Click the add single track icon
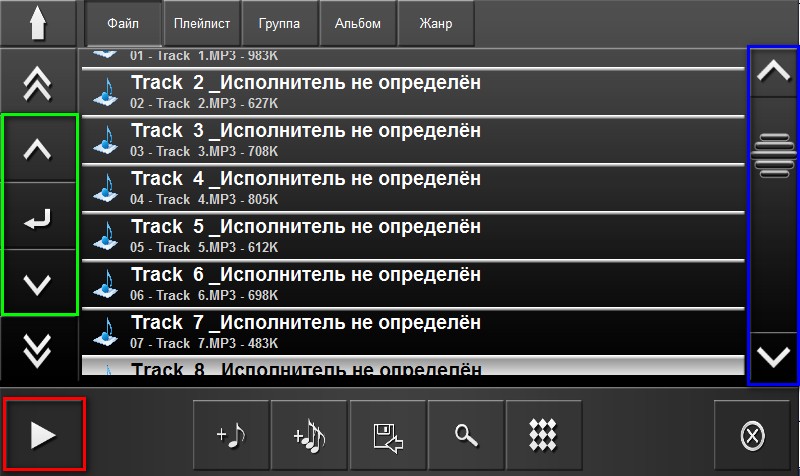The height and width of the screenshot is (476, 800). [x=231, y=435]
